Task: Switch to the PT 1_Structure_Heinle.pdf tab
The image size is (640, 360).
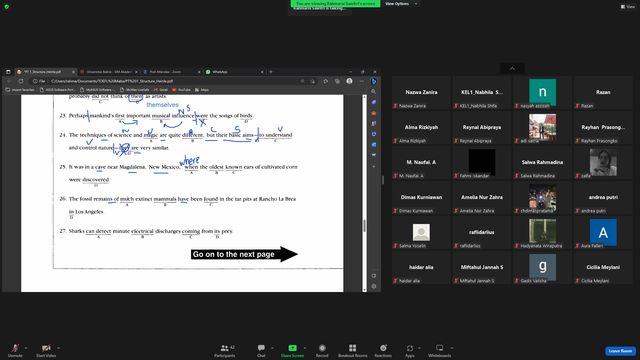Action: 45,72
